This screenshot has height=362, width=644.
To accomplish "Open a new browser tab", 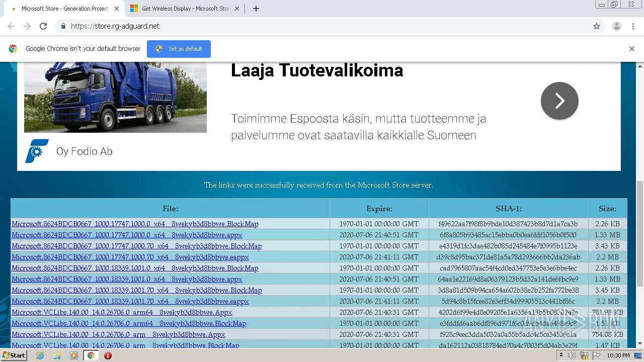I will (256, 9).
